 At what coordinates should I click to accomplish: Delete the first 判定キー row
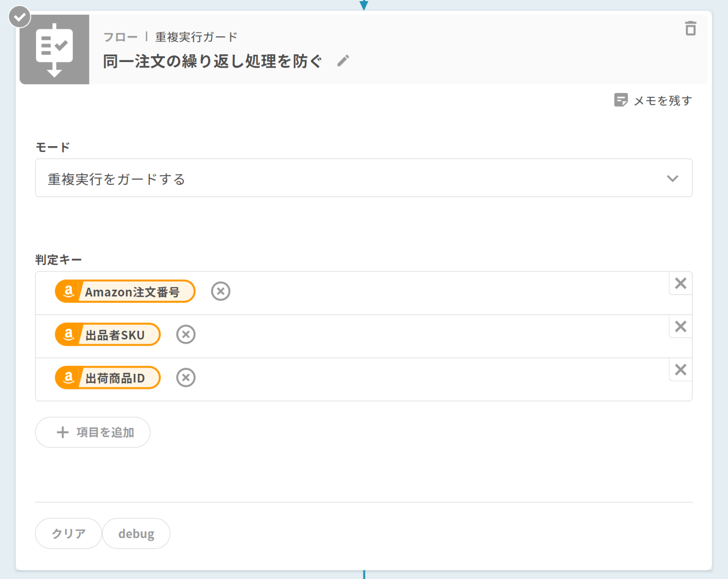coord(681,283)
